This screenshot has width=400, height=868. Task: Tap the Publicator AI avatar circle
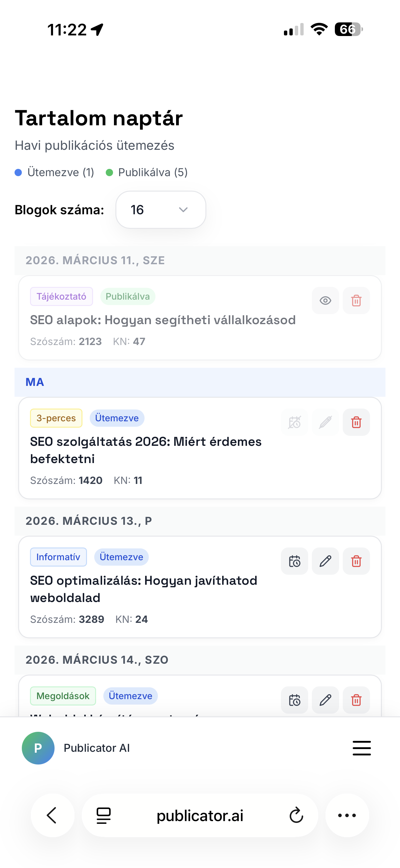coord(38,748)
